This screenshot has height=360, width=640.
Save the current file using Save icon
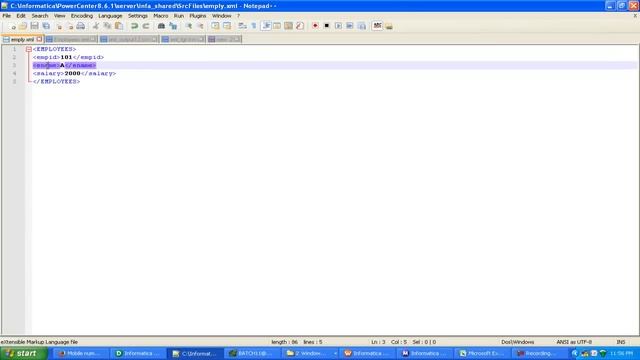[34, 26]
